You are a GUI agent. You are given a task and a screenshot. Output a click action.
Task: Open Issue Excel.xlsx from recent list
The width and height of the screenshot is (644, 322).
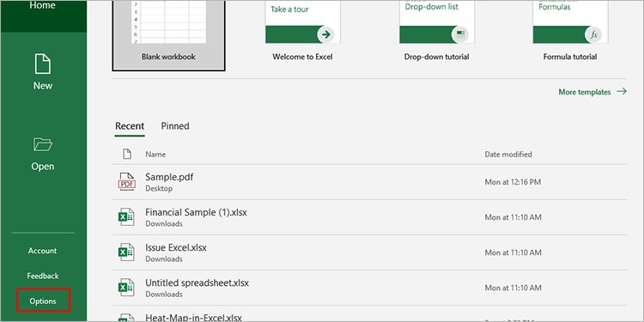coord(369,252)
